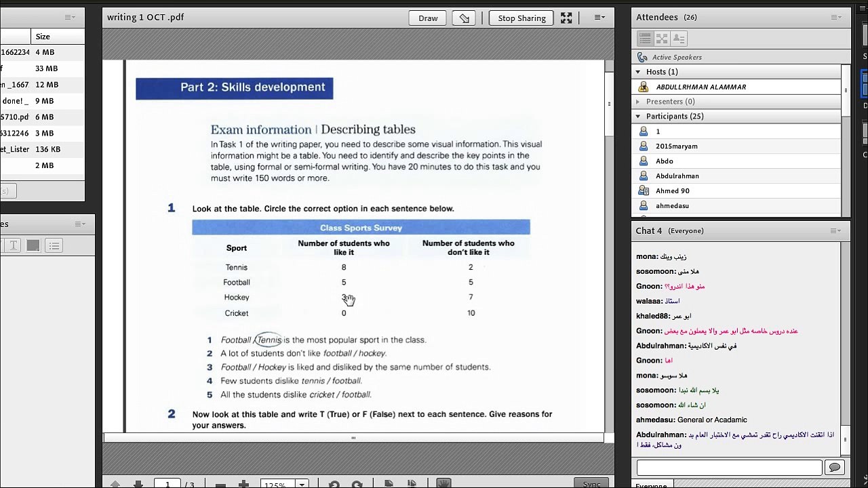Click the page number field
The image size is (868, 488).
tap(167, 484)
